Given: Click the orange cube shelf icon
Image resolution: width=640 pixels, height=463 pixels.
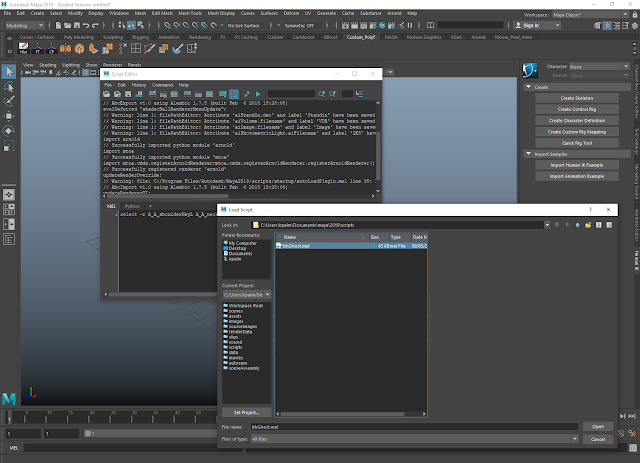Looking at the screenshot, I should 79,49.
